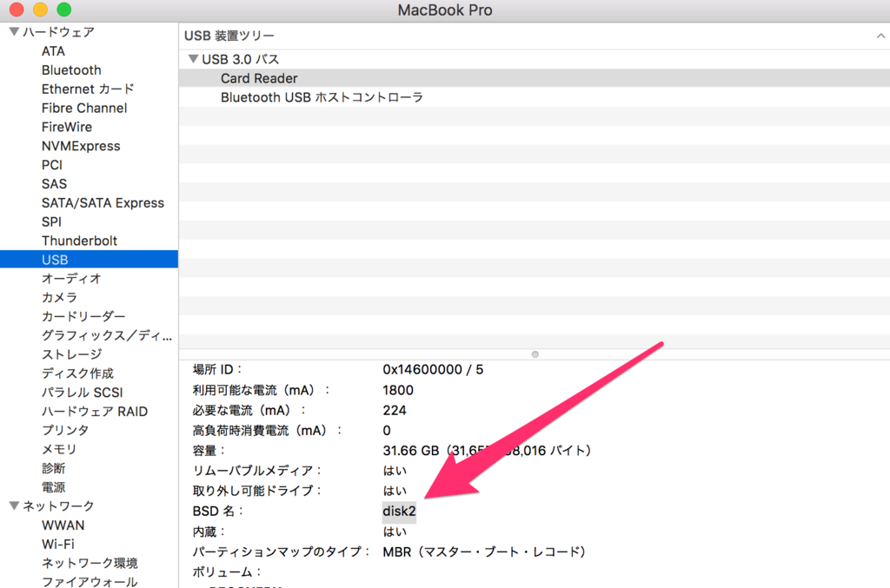The image size is (890, 588).
Task: Click the pane splitter handle dot
Action: point(535,354)
